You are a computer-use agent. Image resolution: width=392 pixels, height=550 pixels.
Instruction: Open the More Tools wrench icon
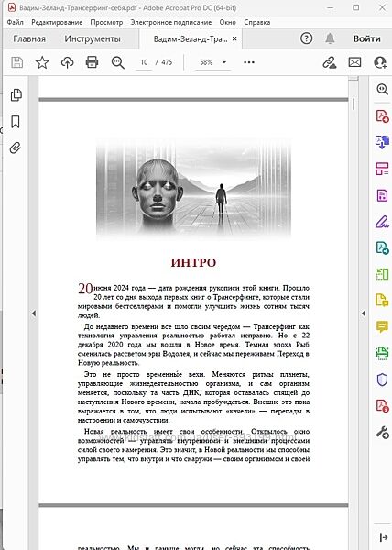point(382,432)
